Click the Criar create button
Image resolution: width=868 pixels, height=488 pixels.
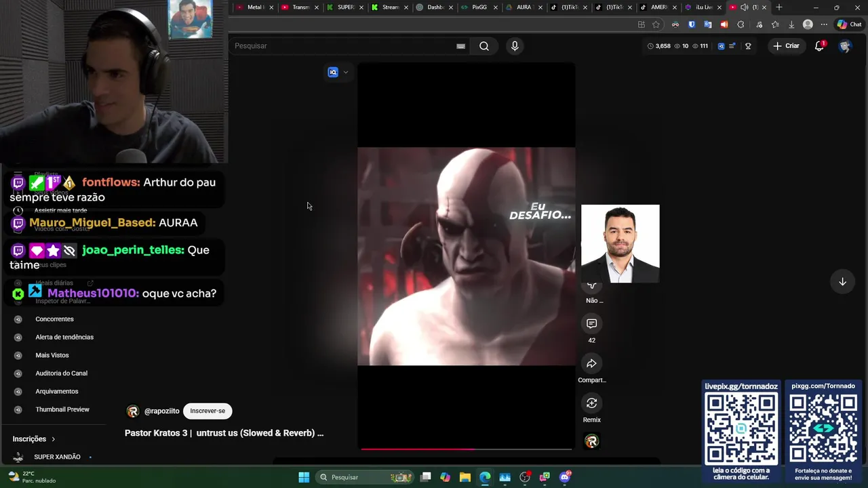pos(786,46)
